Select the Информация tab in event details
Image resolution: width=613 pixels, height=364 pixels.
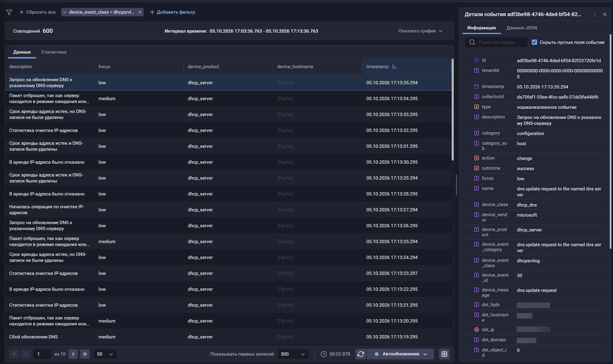pyautogui.click(x=481, y=28)
